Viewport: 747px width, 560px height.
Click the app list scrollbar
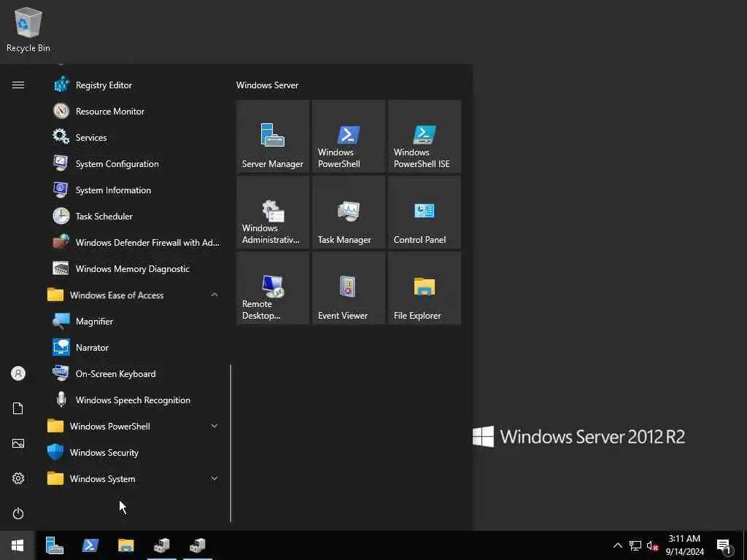[231, 443]
